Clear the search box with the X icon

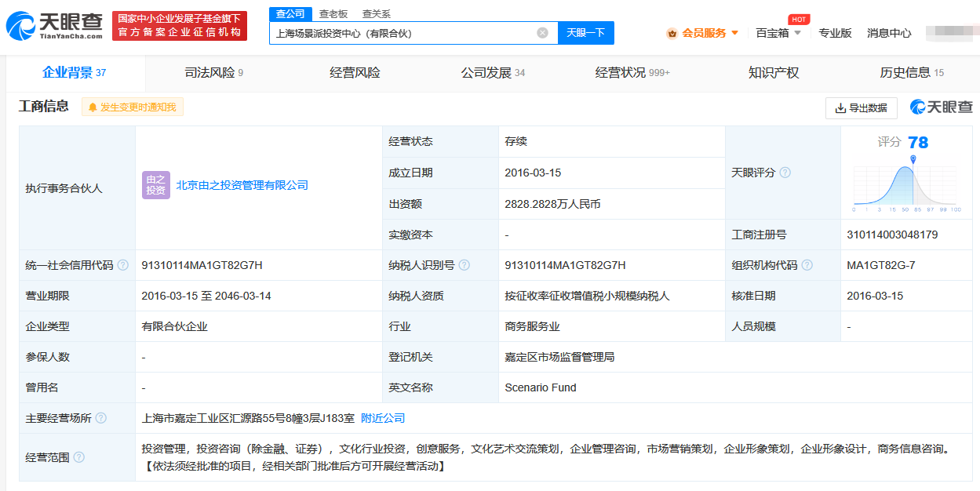(542, 33)
